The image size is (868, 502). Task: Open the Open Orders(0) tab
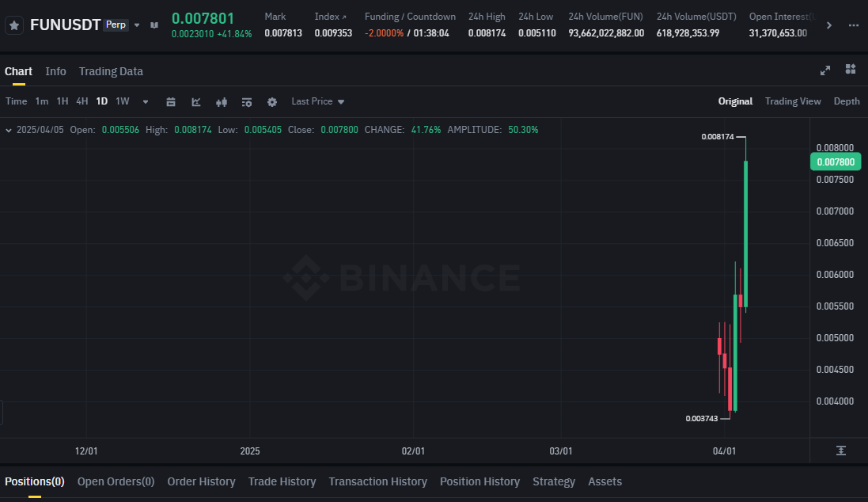(x=116, y=481)
